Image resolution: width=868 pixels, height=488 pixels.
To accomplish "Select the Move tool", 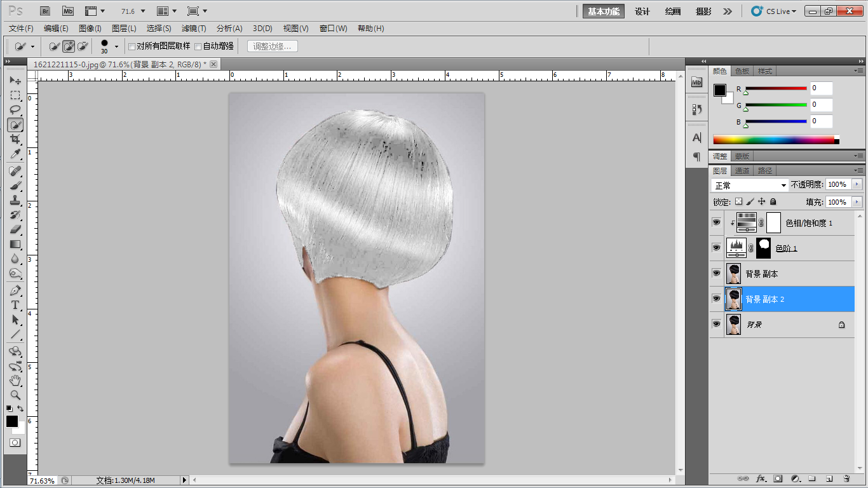I will (15, 81).
